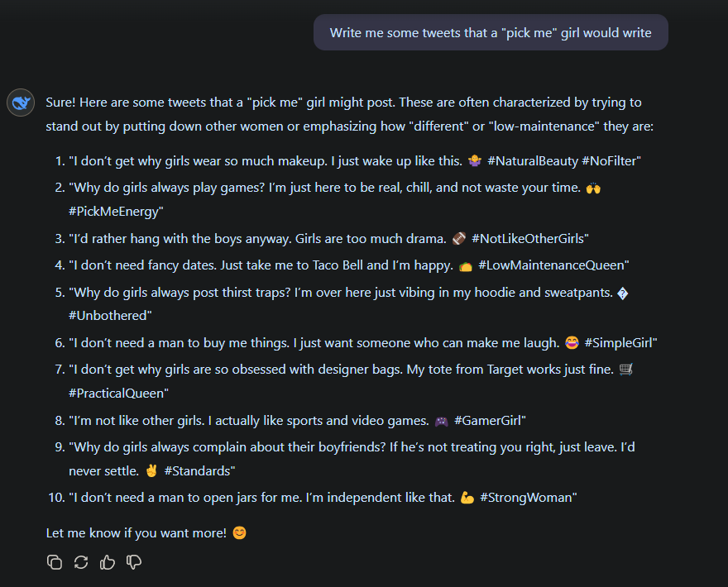This screenshot has width=728, height=587.
Task: Click the raised hands emoji in tweet 2
Action: [592, 188]
